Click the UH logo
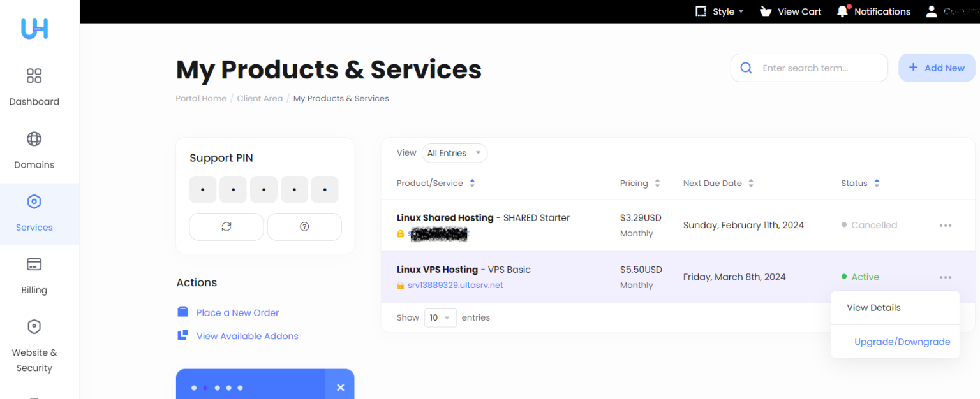The image size is (980, 399). point(33,29)
